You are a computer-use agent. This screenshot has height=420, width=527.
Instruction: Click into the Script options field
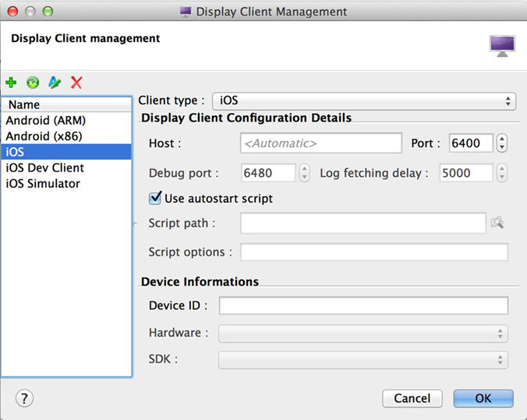coord(374,252)
